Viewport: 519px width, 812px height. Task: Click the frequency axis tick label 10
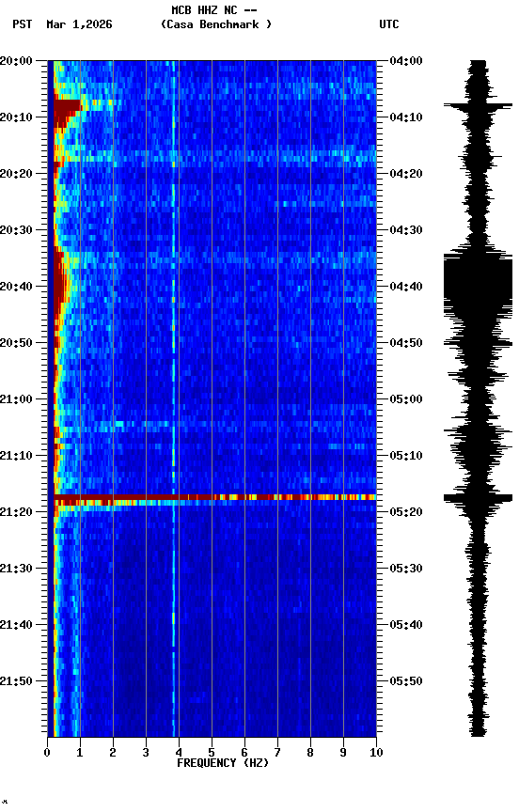coord(377,753)
